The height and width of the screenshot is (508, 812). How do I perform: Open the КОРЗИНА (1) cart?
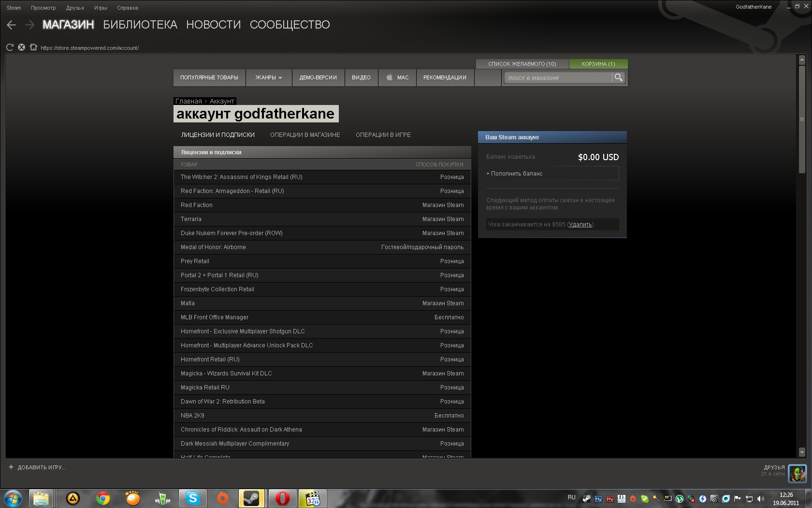598,64
